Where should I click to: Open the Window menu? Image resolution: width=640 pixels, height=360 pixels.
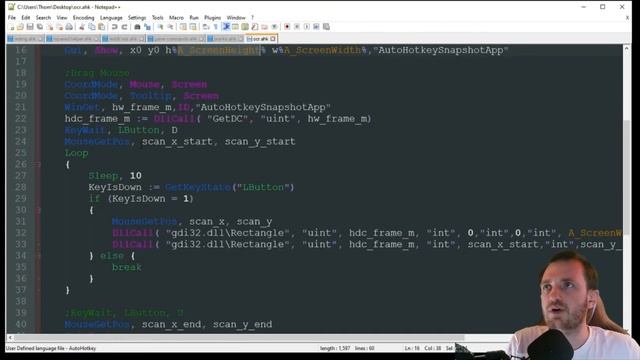click(x=236, y=18)
